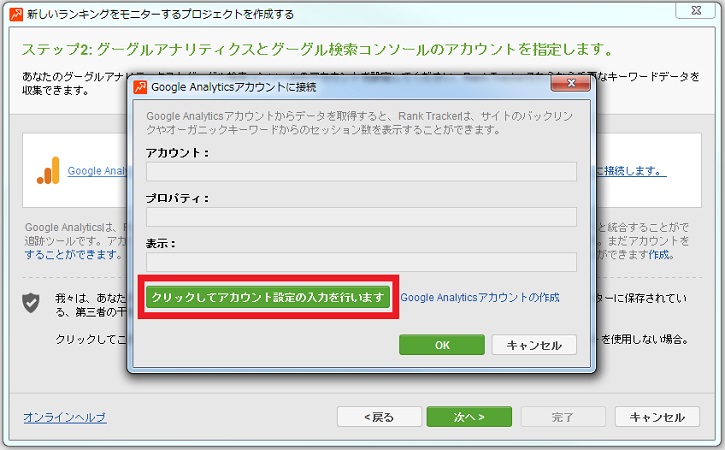
Task: Open the Google Analyticsアカウントの作成 link
Action: [479, 297]
